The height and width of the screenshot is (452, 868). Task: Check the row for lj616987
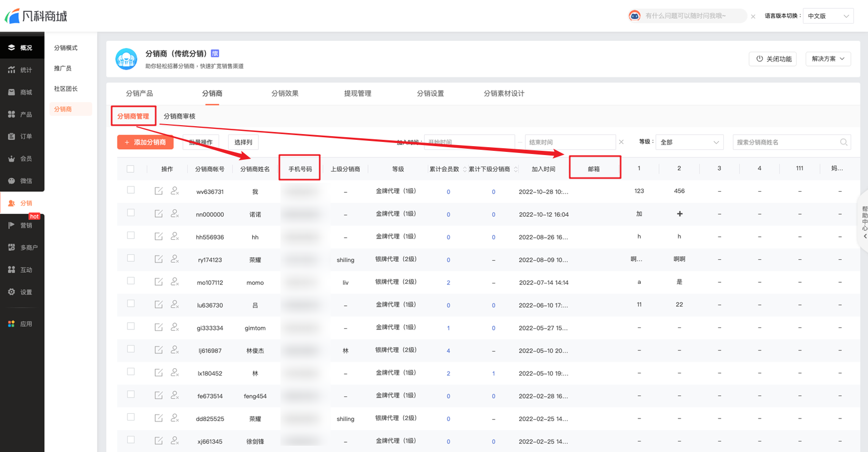131,349
